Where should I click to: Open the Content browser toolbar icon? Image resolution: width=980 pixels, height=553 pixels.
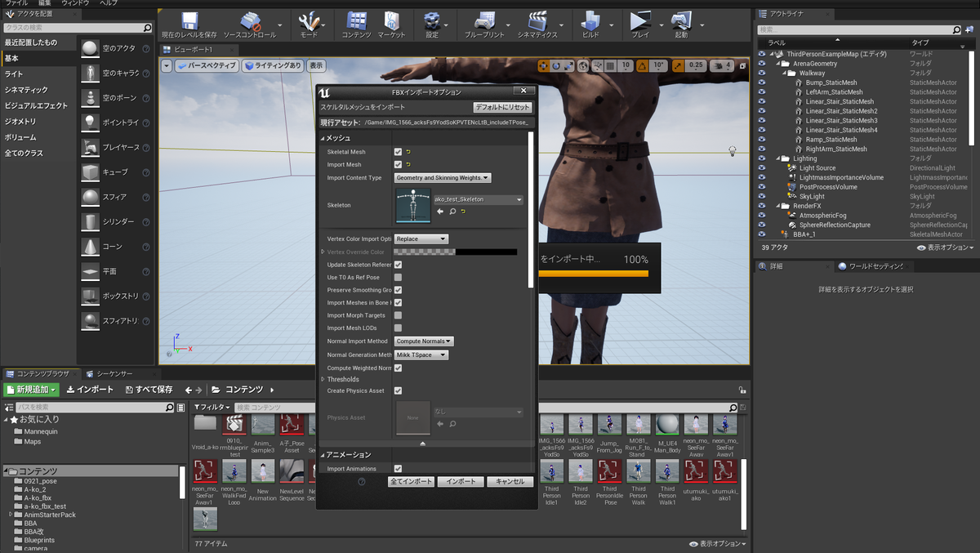tap(356, 21)
